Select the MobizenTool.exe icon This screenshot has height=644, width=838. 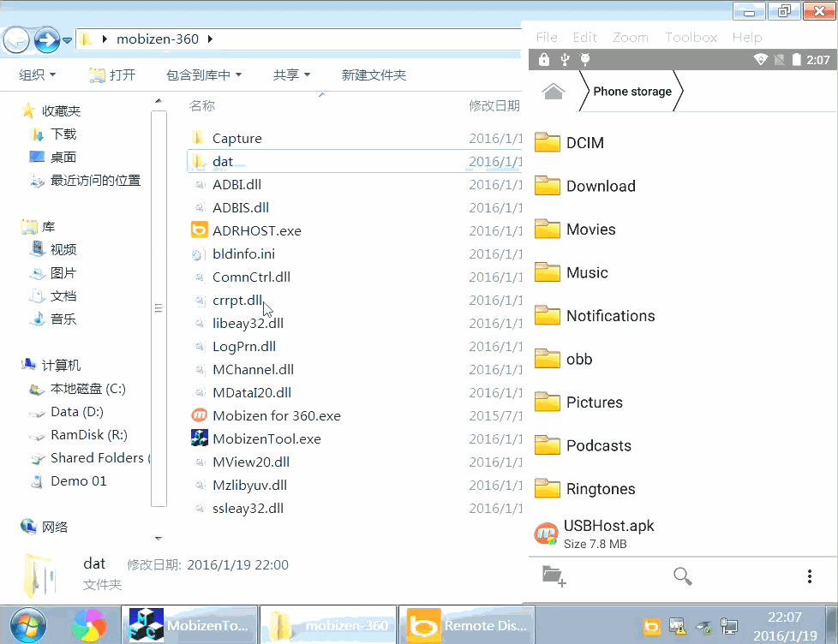pyautogui.click(x=199, y=438)
